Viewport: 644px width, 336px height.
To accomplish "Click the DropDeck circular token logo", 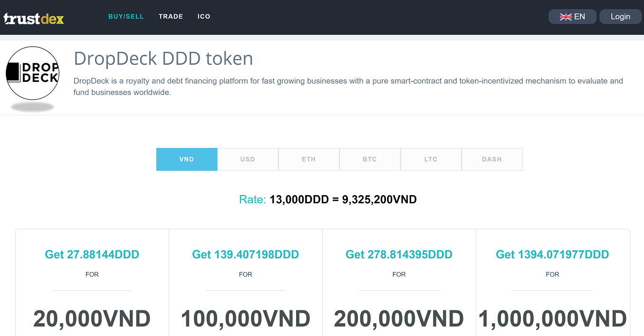I will click(32, 73).
